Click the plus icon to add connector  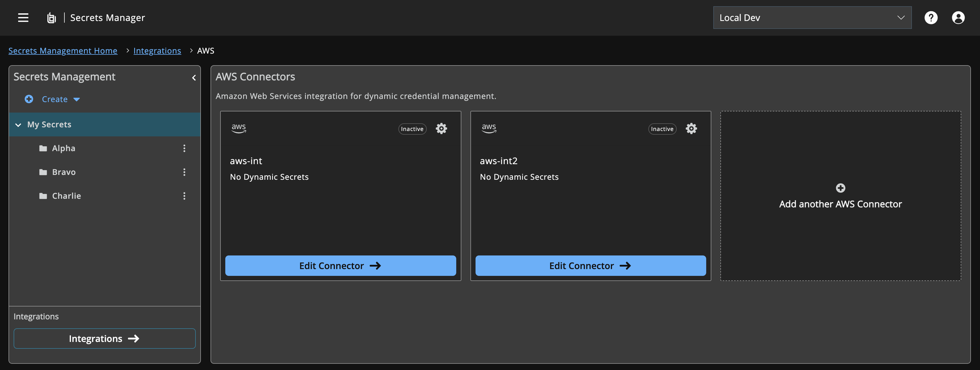[840, 188]
